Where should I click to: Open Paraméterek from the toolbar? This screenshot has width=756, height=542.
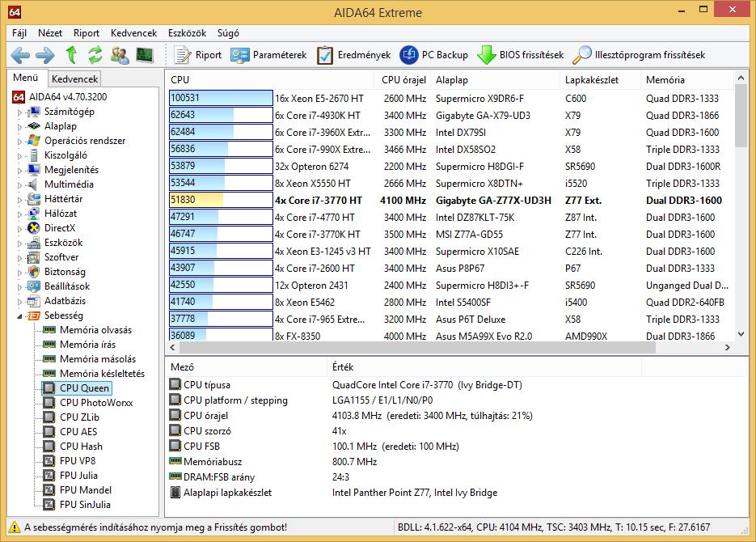point(268,55)
